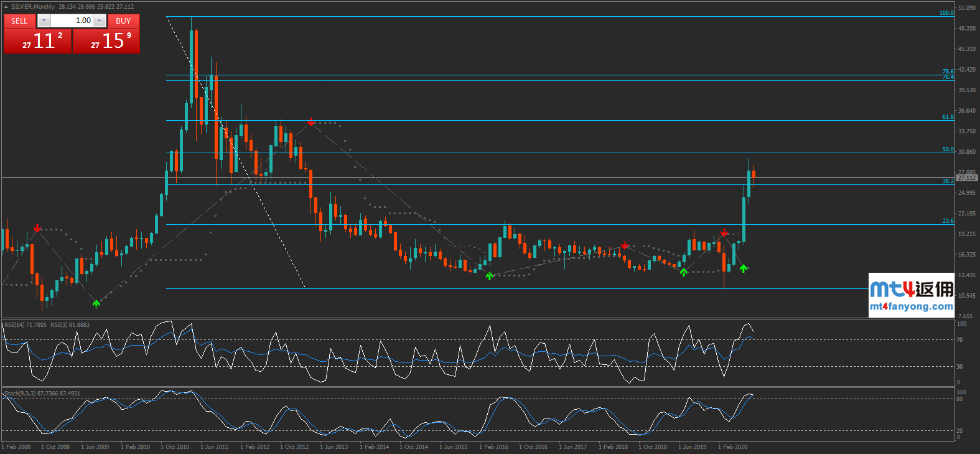Click the current price label 27.112
980x454 pixels.
(x=966, y=178)
